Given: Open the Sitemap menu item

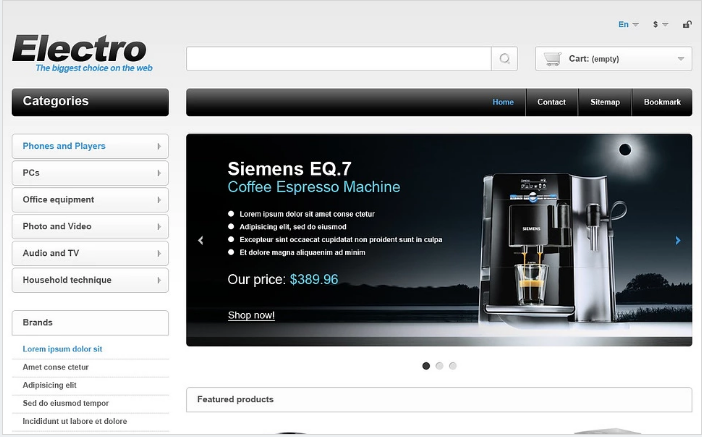Looking at the screenshot, I should pyautogui.click(x=605, y=102).
